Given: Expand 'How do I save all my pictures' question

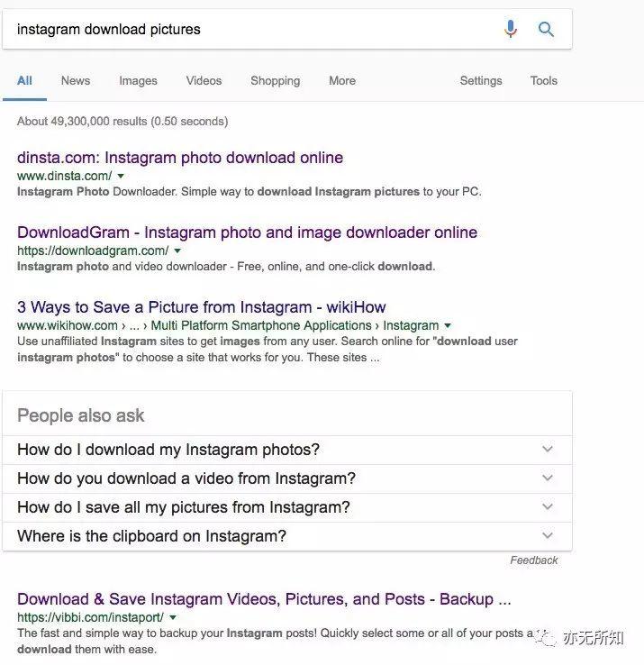Looking at the screenshot, I should coord(287,507).
